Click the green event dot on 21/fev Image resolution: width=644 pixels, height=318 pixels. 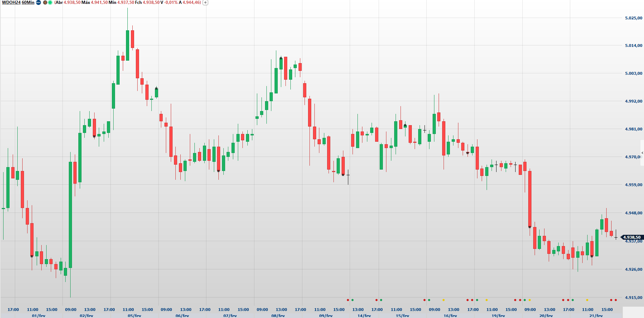[x=573, y=300]
